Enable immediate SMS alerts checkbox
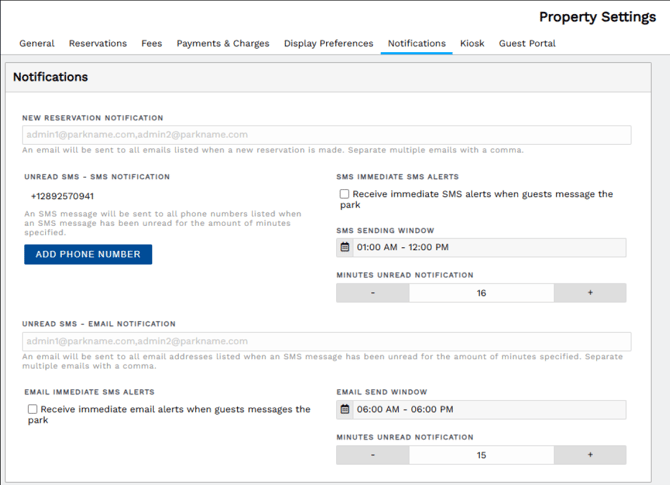Image resolution: width=670 pixels, height=485 pixels. pos(344,194)
